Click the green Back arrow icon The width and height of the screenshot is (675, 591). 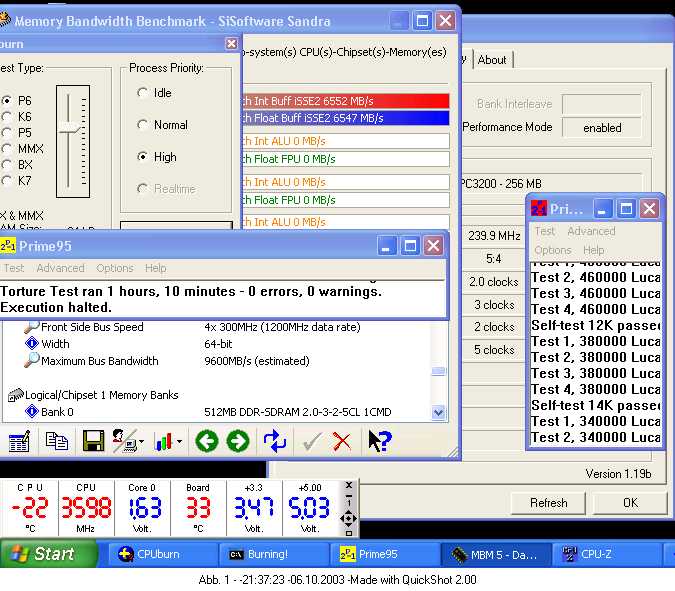(x=207, y=441)
